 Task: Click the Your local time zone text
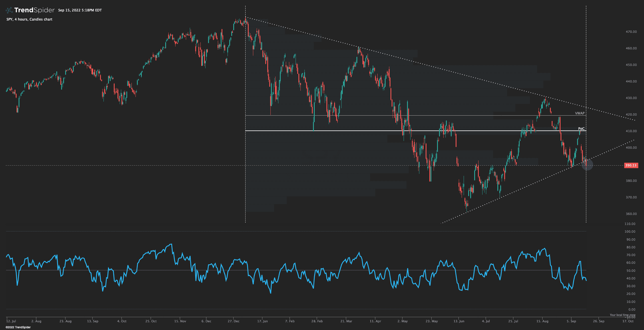(622, 315)
